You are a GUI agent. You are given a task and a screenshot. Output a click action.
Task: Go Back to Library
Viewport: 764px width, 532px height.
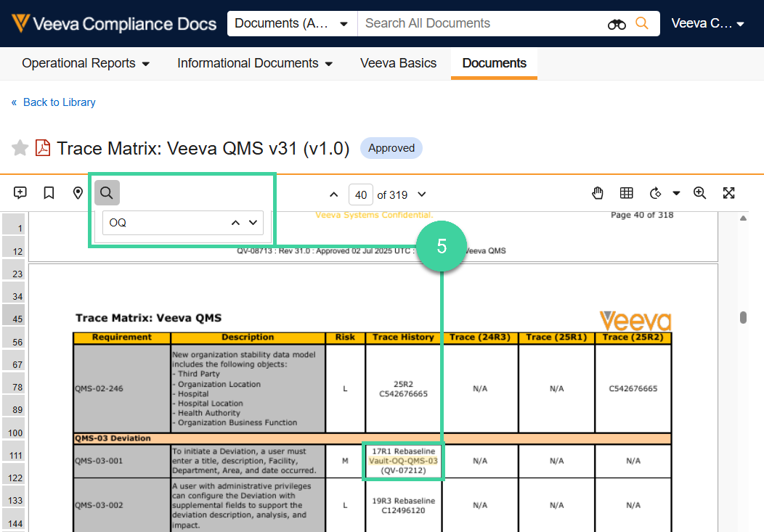point(54,102)
